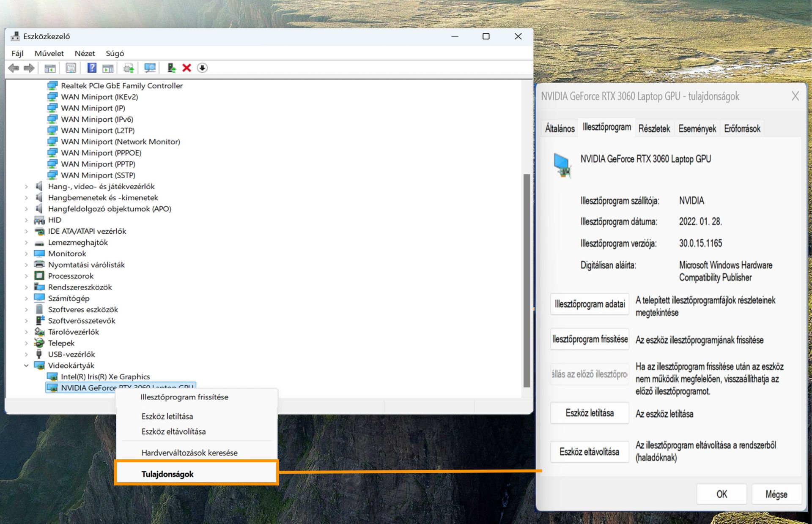Click the back arrow toolbar icon
This screenshot has width=812, height=524.
tap(14, 68)
